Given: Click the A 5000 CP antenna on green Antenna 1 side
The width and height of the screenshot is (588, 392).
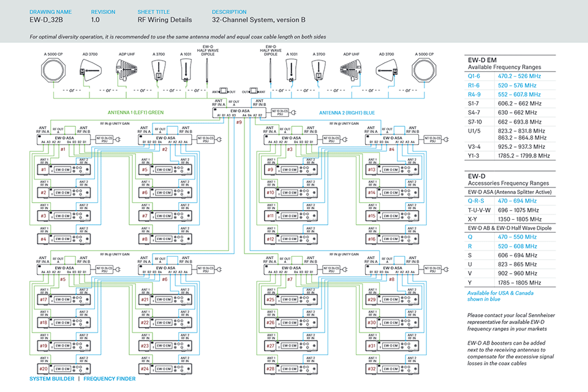Looking at the screenshot, I should point(53,70).
